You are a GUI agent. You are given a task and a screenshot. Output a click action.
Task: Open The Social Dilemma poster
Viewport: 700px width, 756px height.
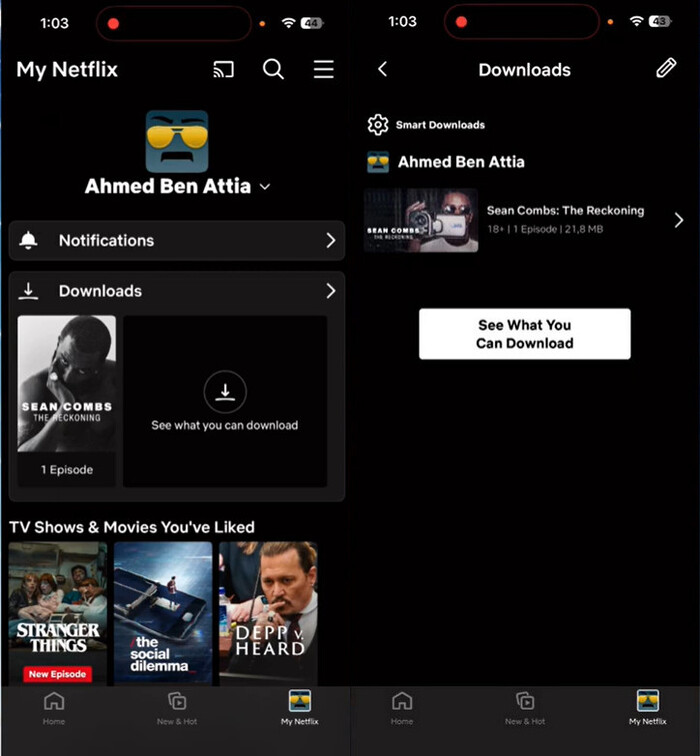pyautogui.click(x=163, y=613)
